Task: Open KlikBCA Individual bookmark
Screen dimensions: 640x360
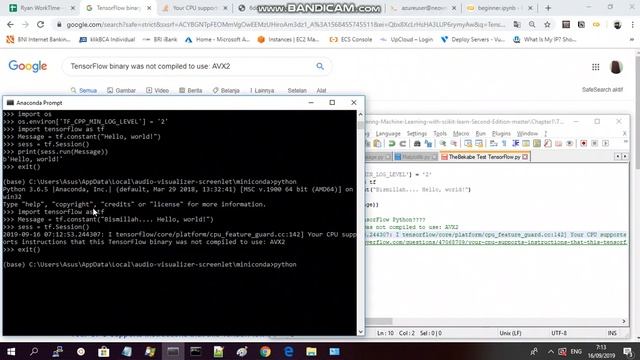Action: pyautogui.click(x=107, y=40)
